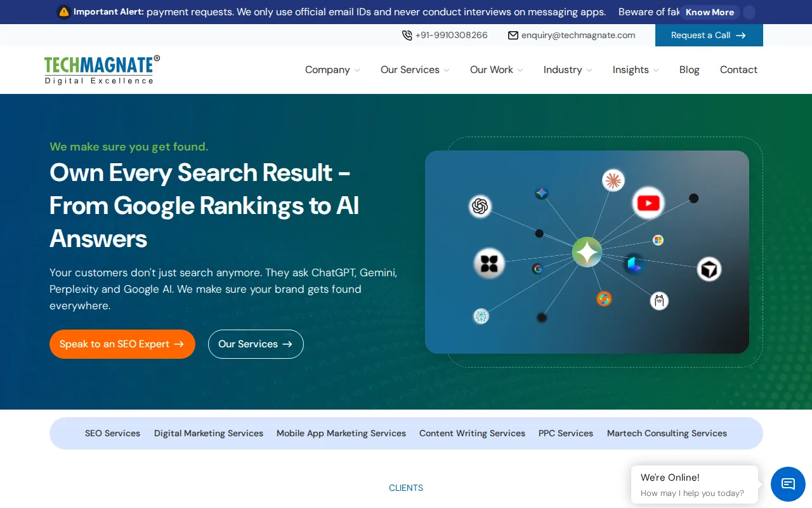812x508 pixels.
Task: Click the red YouTube logo in hero graphic
Action: click(x=648, y=203)
